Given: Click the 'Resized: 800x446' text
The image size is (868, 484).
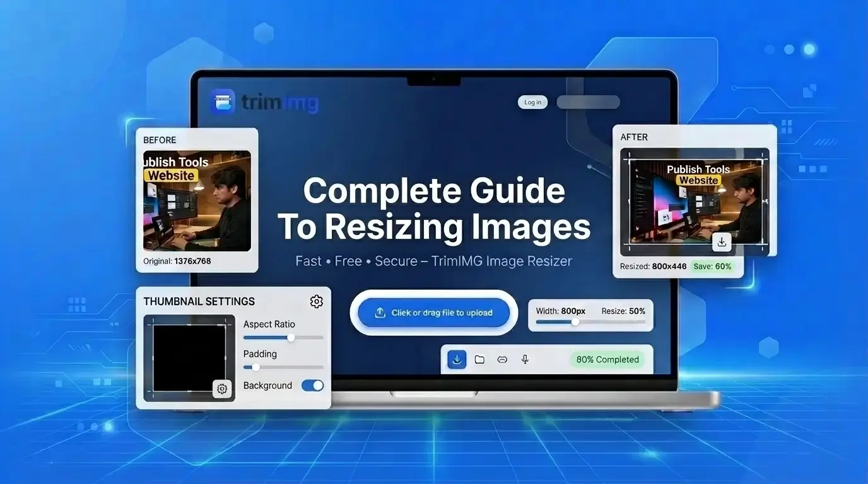Looking at the screenshot, I should coord(653,267).
